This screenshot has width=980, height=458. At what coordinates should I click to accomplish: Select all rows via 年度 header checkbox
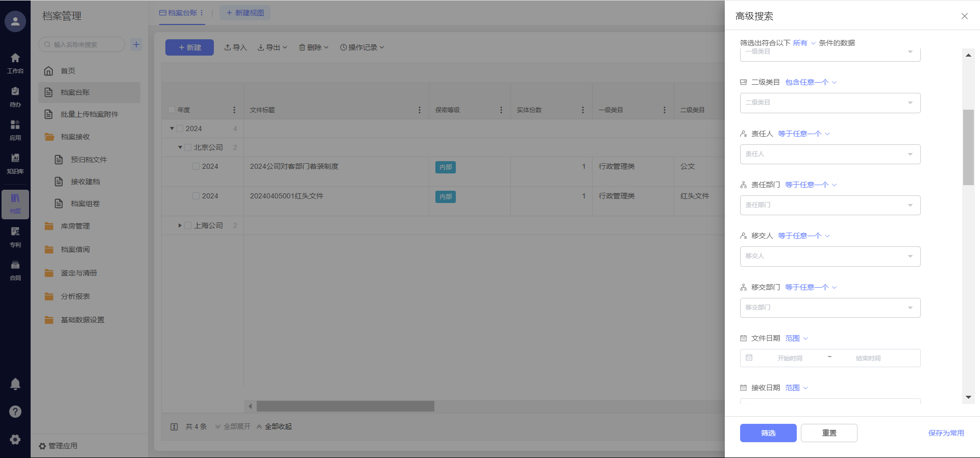tap(171, 110)
